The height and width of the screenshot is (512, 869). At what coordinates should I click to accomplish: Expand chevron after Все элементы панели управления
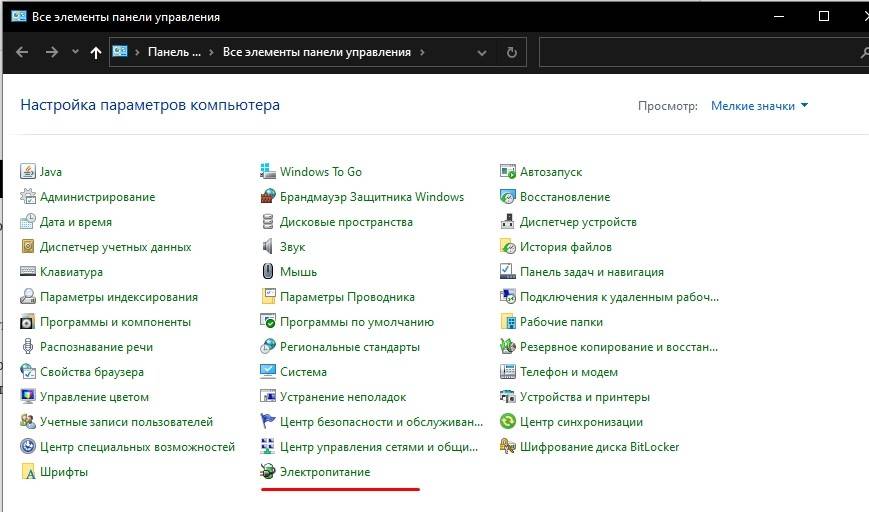tap(423, 53)
